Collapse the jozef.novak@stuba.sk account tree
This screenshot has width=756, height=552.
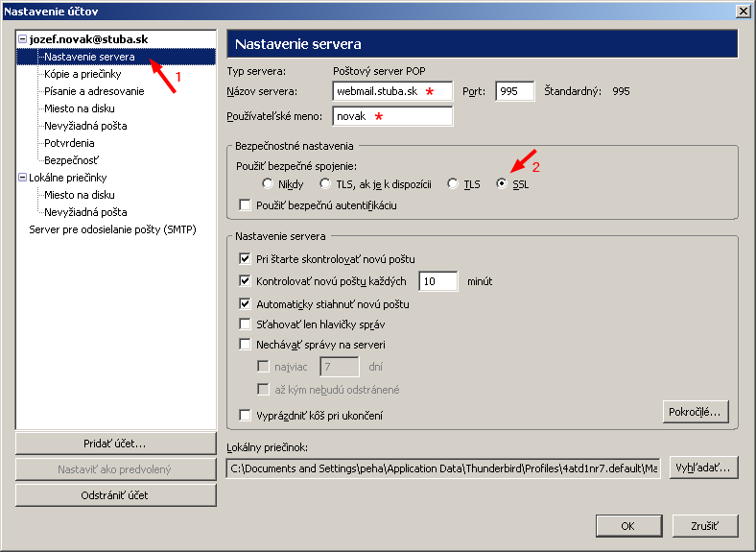22,39
